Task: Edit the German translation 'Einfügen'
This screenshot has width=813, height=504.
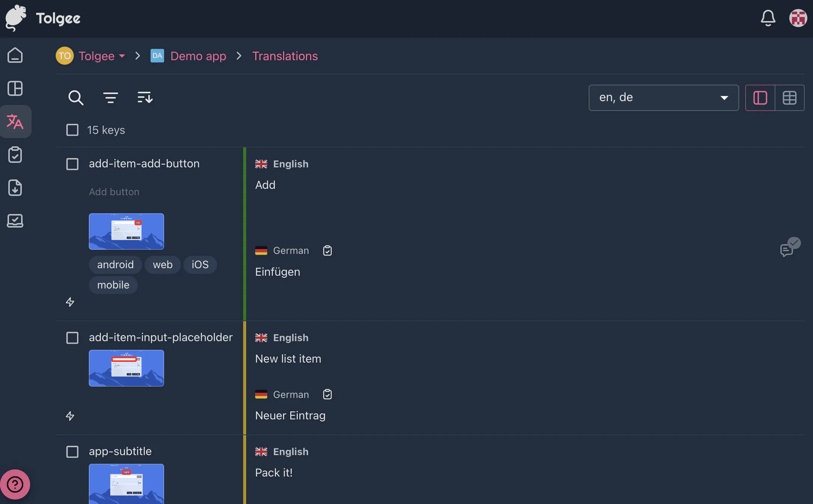Action: tap(278, 272)
